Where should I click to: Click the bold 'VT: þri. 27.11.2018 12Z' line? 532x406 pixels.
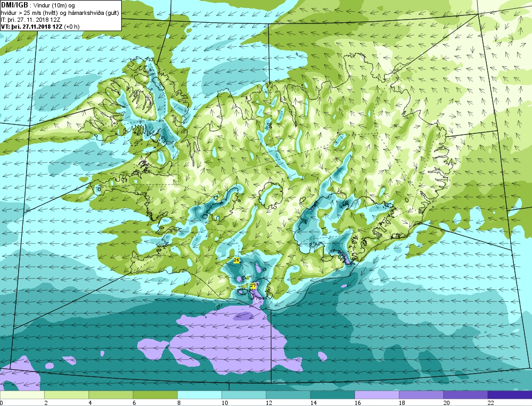[x=31, y=27]
